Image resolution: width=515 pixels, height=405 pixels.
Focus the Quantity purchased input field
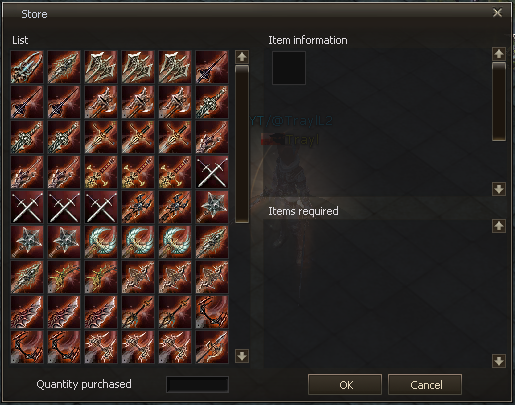[x=197, y=384]
